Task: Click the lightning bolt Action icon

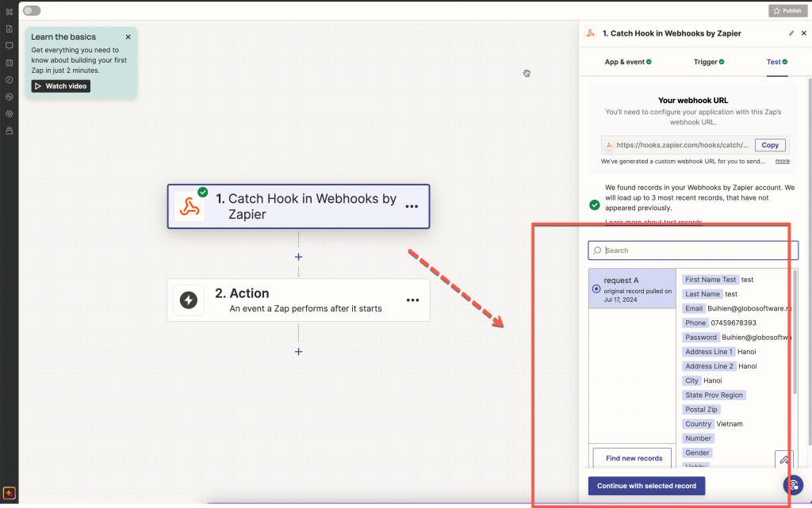Action: [189, 300]
